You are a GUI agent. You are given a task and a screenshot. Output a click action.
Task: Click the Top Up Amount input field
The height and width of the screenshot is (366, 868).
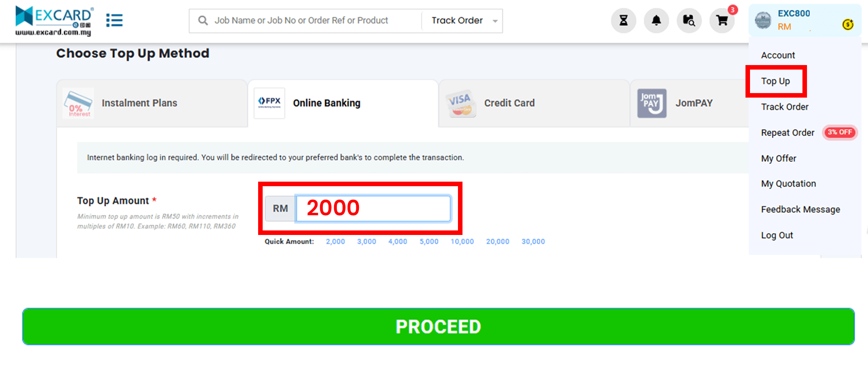(x=373, y=208)
